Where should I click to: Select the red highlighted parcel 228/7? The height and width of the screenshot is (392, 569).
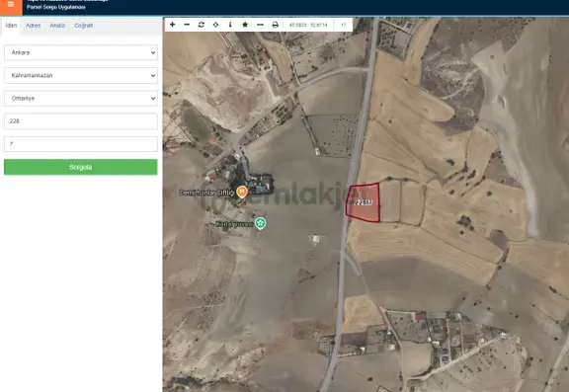(364, 202)
